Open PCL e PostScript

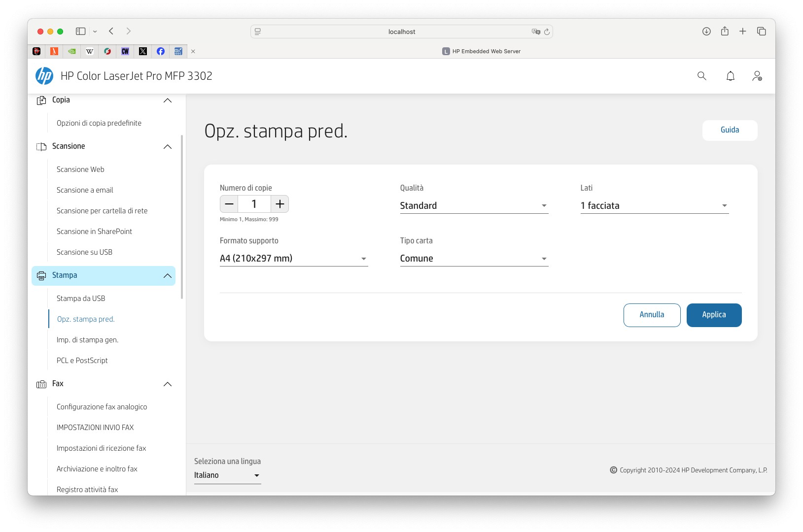pos(82,361)
